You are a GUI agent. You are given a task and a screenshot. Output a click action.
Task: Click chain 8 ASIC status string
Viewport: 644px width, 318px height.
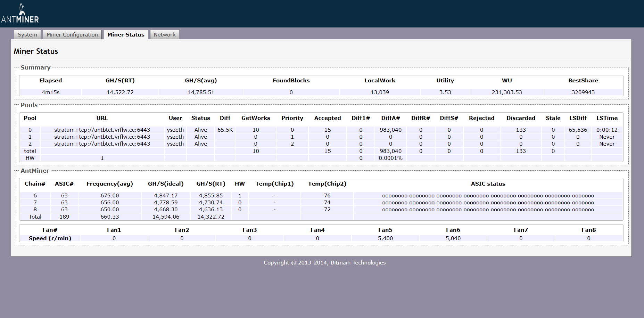[488, 210]
